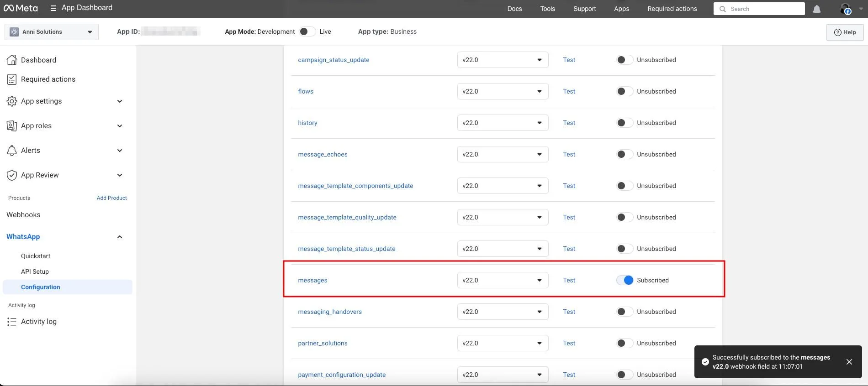Open version dropdown for flows

pyautogui.click(x=503, y=91)
